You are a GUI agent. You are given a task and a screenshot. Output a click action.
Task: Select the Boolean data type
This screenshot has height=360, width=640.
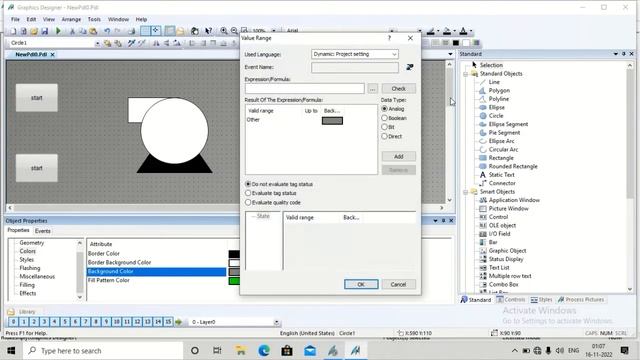pos(384,118)
